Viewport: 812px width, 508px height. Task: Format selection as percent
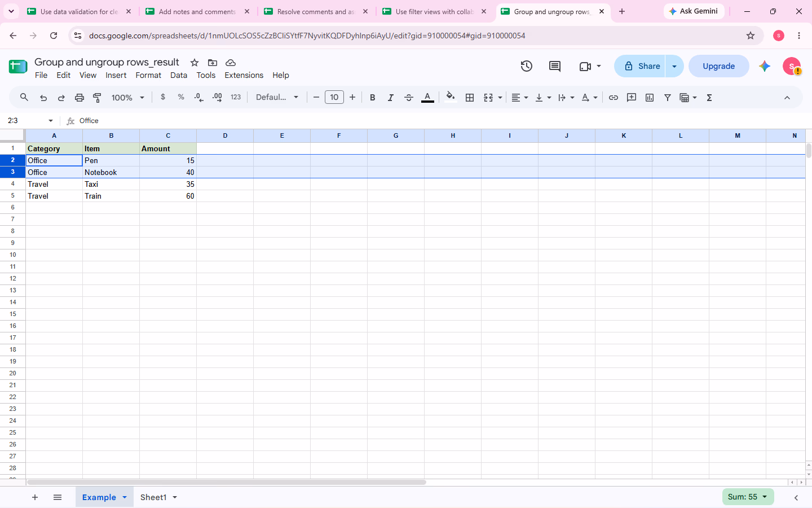181,97
